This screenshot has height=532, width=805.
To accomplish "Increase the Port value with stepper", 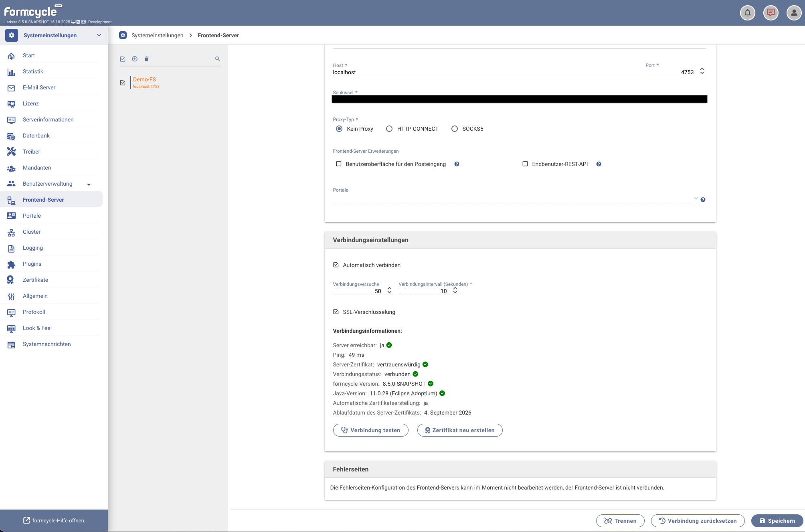I will pyautogui.click(x=702, y=69).
